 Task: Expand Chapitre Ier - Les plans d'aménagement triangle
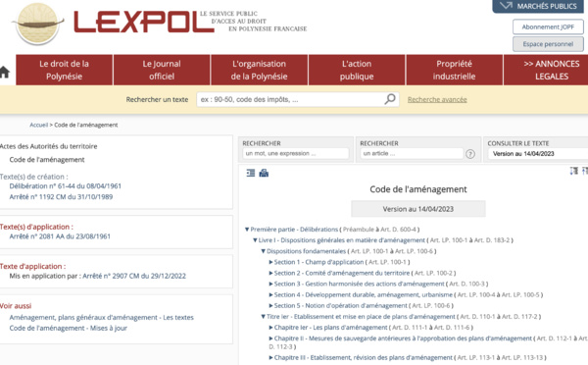pyautogui.click(x=270, y=328)
